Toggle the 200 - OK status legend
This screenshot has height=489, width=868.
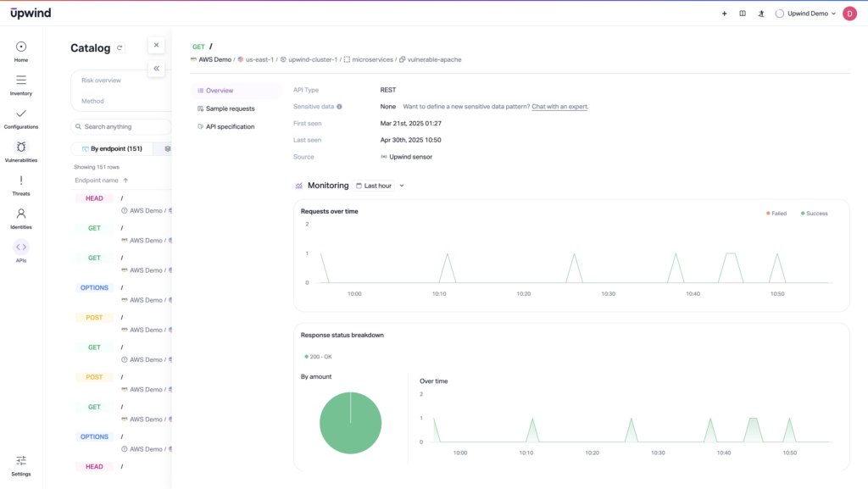point(317,357)
